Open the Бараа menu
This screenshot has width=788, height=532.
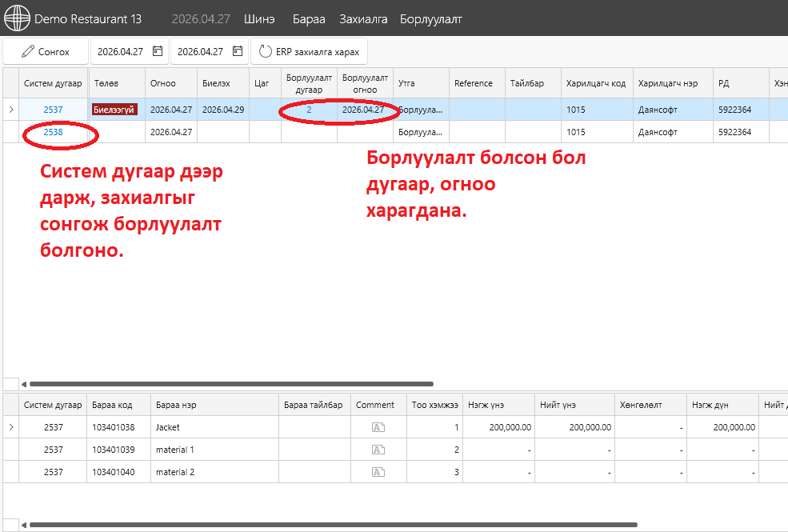[x=309, y=19]
